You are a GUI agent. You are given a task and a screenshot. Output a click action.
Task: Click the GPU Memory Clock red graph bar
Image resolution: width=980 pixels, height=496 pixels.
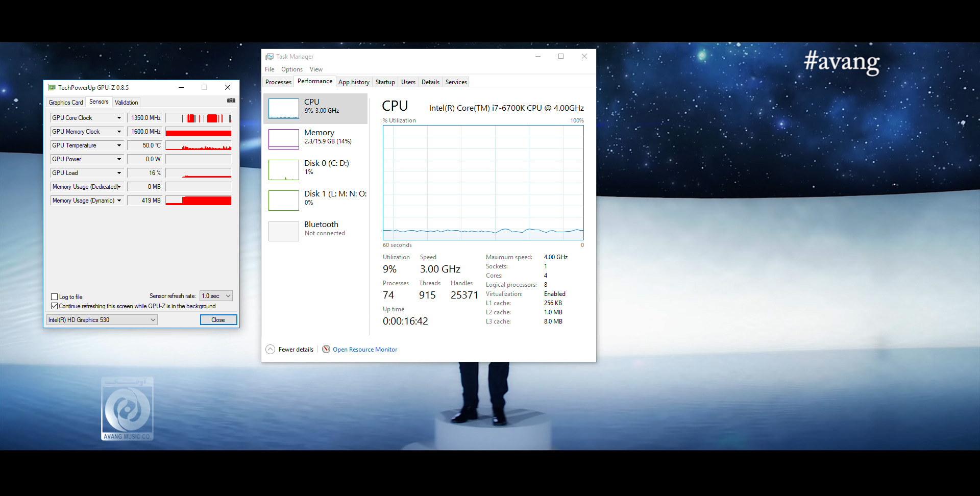[199, 133]
